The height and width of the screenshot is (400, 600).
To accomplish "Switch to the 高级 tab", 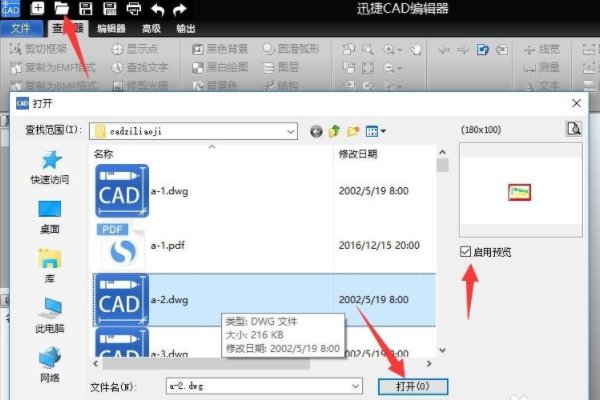I will click(151, 28).
